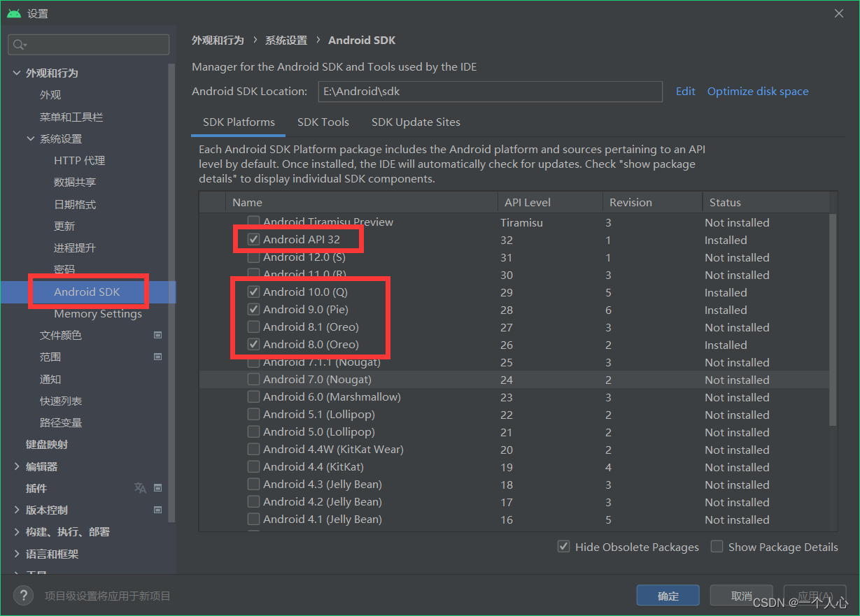860x616 pixels.
Task: Click inside the Android SDK Location field
Action: (x=490, y=91)
